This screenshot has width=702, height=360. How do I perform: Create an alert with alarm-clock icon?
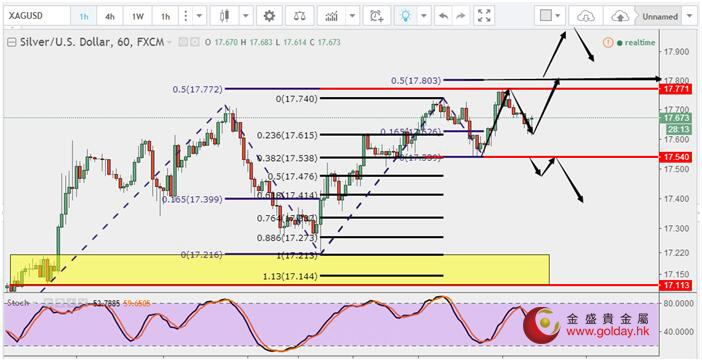[377, 17]
